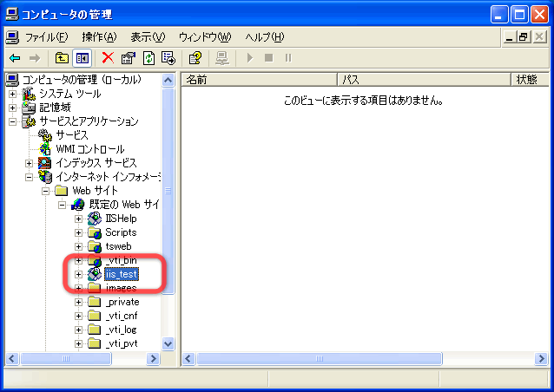Click the Start item play button

(x=250, y=57)
